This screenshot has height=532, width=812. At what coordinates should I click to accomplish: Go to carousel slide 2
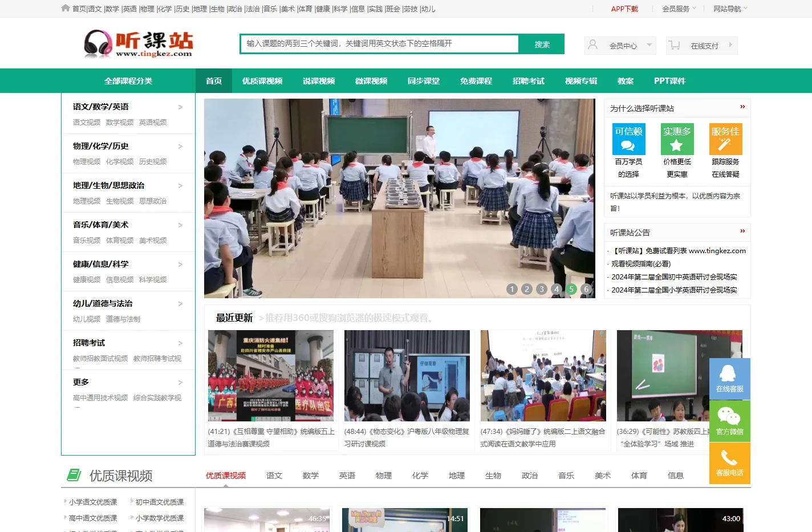tap(527, 289)
